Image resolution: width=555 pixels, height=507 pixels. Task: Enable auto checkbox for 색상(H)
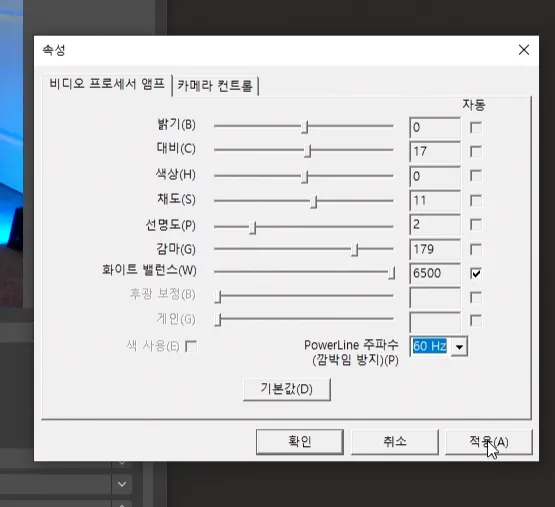click(x=476, y=176)
